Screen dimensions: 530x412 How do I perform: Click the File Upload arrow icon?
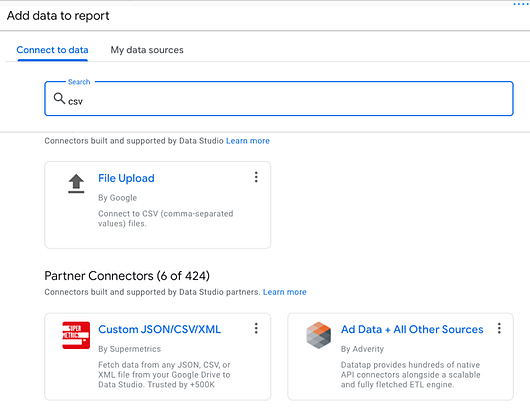(x=76, y=184)
